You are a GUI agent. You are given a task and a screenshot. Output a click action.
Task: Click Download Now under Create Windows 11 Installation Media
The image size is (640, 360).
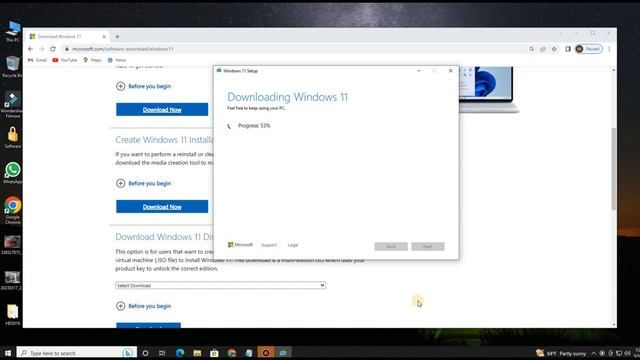tap(162, 207)
